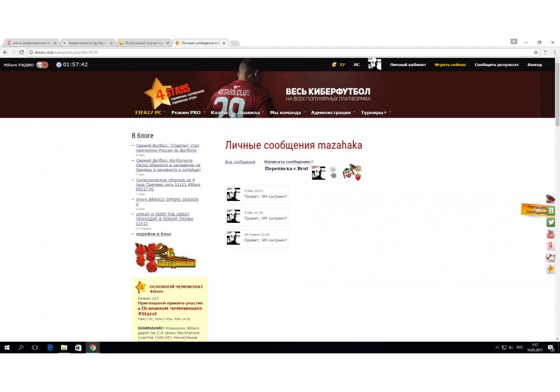Click the star side icon at bottom
Image resolution: width=560 pixels, height=392 pixels.
(550, 269)
